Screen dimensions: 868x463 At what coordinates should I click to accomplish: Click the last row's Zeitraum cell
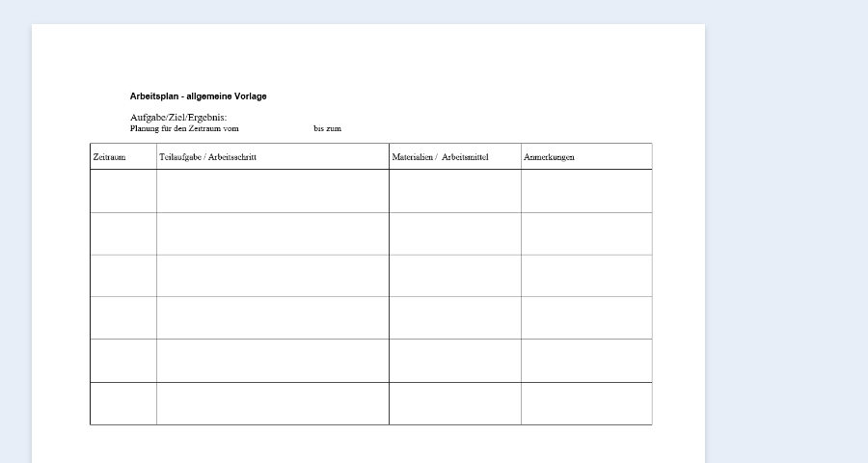click(x=123, y=403)
